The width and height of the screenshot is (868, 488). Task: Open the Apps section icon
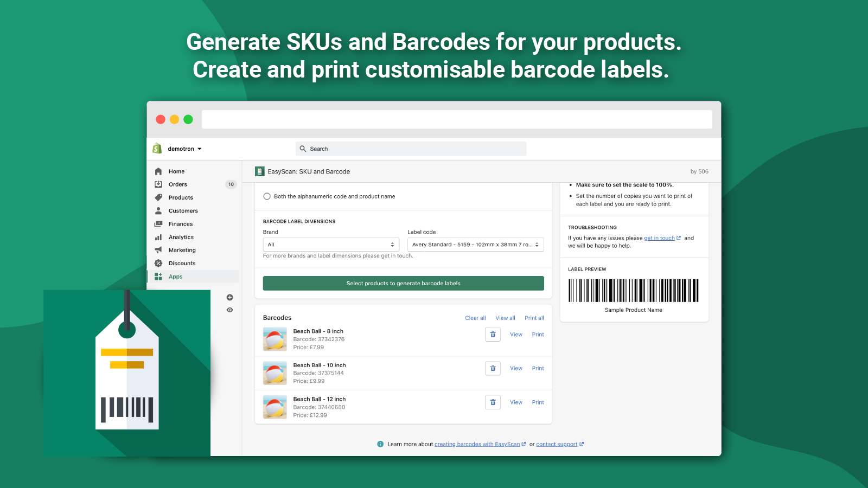[x=158, y=276]
